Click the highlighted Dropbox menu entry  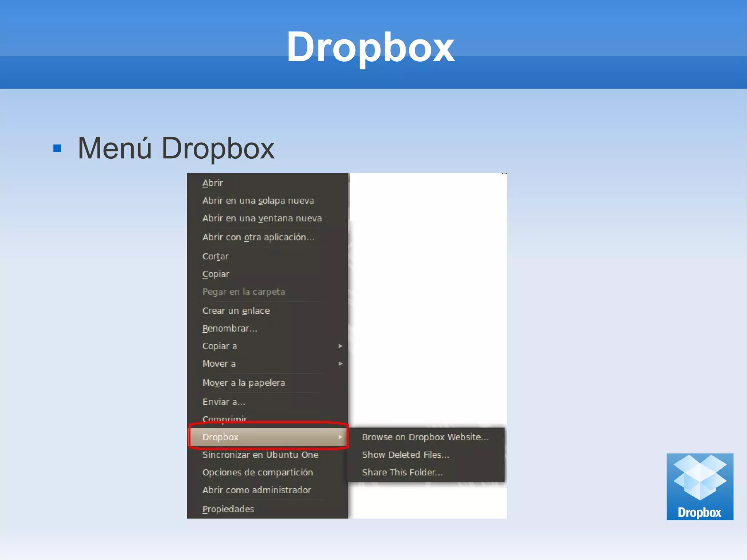268,437
